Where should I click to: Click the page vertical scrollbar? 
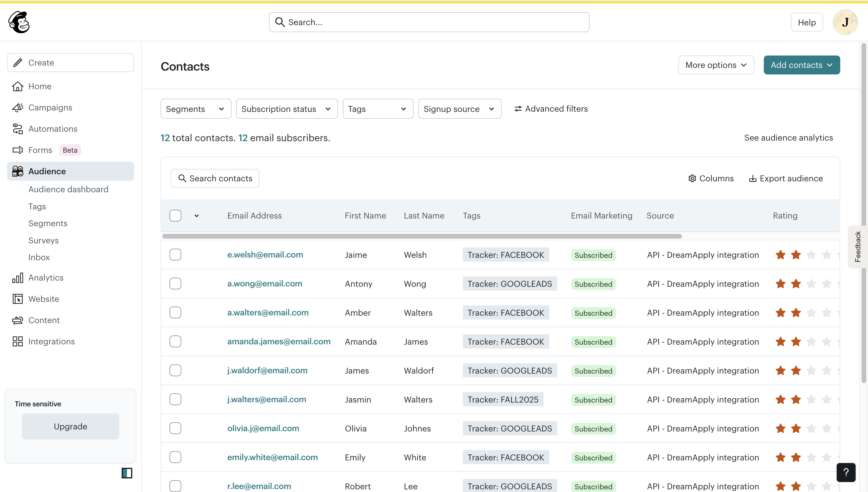[864, 213]
